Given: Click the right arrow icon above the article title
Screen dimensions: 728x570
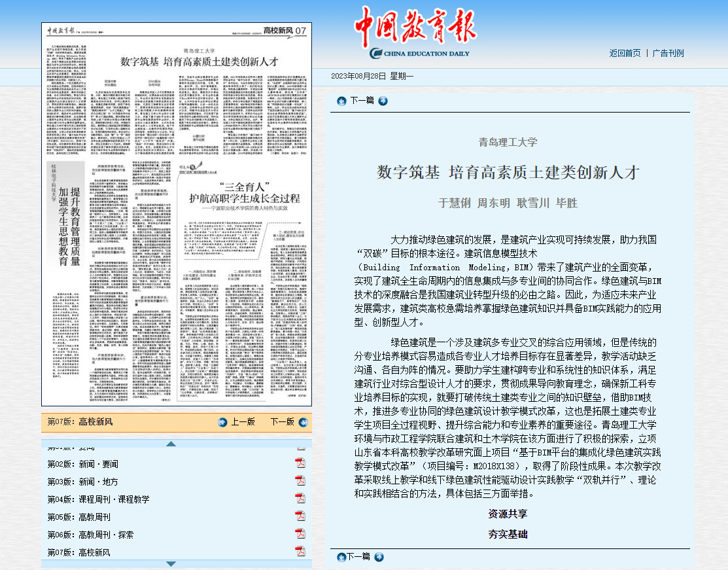Looking at the screenshot, I should tap(383, 101).
